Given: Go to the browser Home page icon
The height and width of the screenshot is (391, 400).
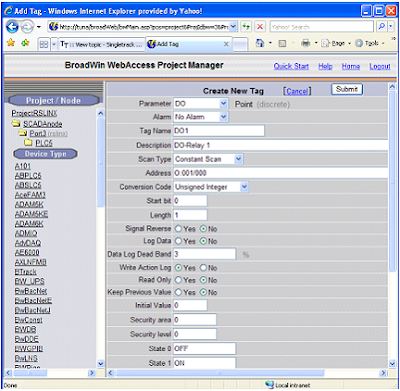Looking at the screenshot, I should [260, 43].
